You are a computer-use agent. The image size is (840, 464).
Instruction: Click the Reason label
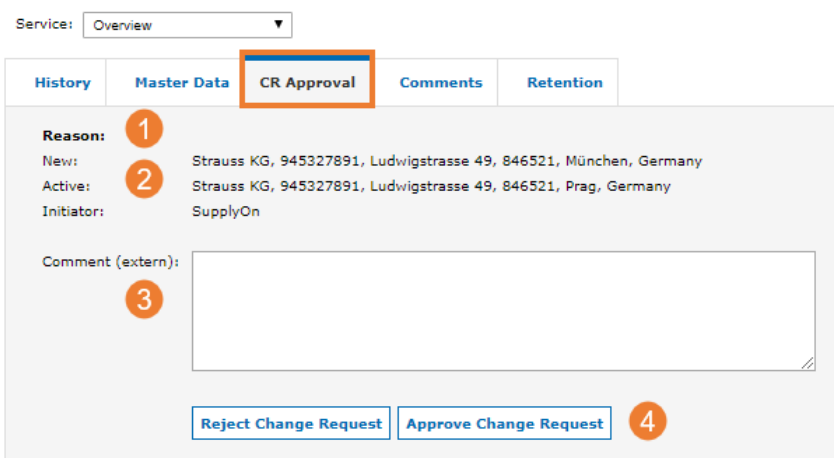coord(74,136)
